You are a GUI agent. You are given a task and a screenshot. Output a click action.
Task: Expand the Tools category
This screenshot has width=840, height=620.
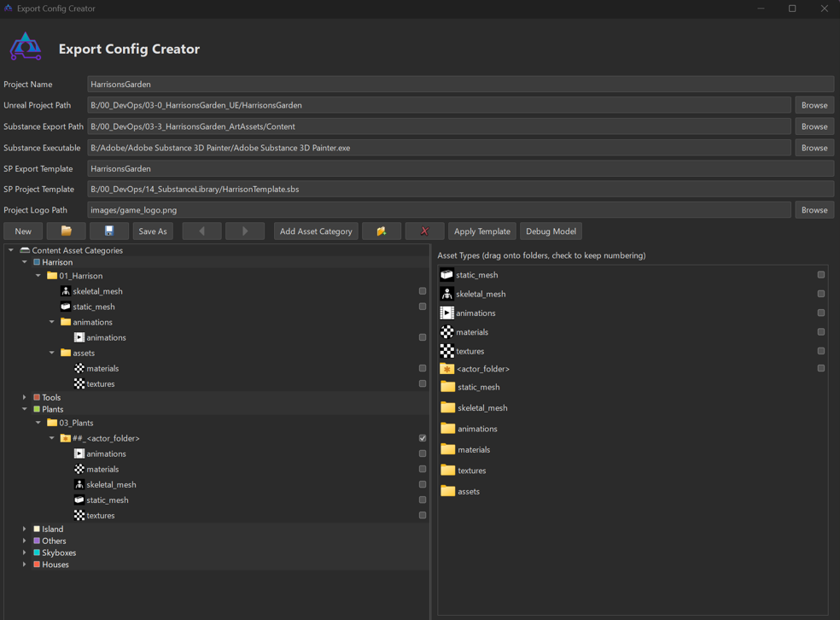click(25, 397)
